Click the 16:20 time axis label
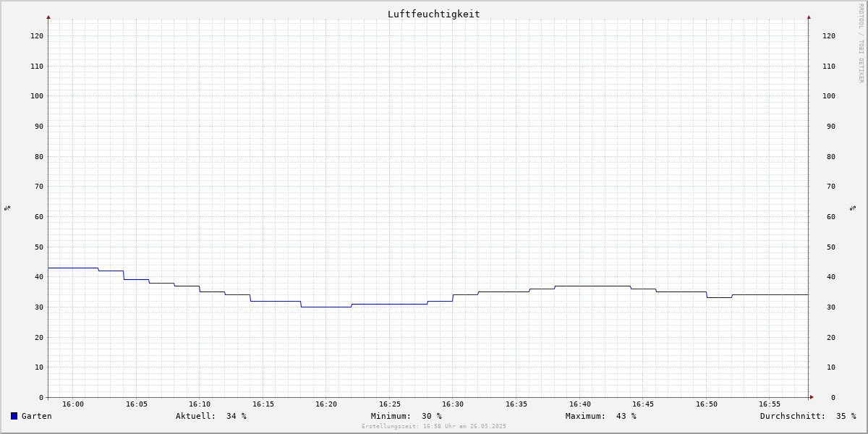 326,404
